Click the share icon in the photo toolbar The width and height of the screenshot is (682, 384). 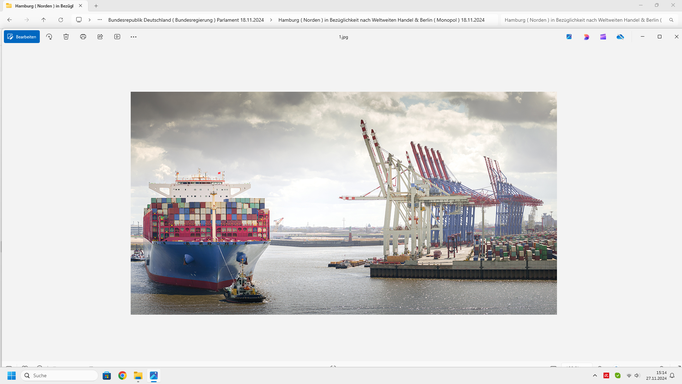tap(100, 37)
